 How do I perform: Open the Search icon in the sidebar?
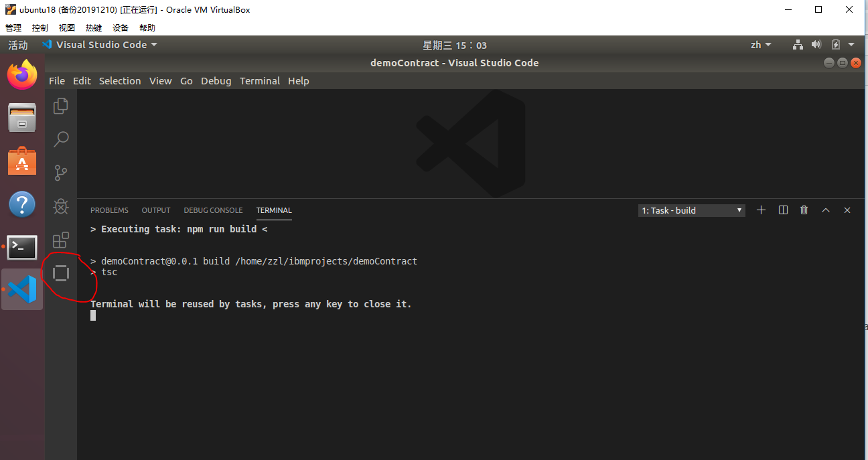(61, 139)
